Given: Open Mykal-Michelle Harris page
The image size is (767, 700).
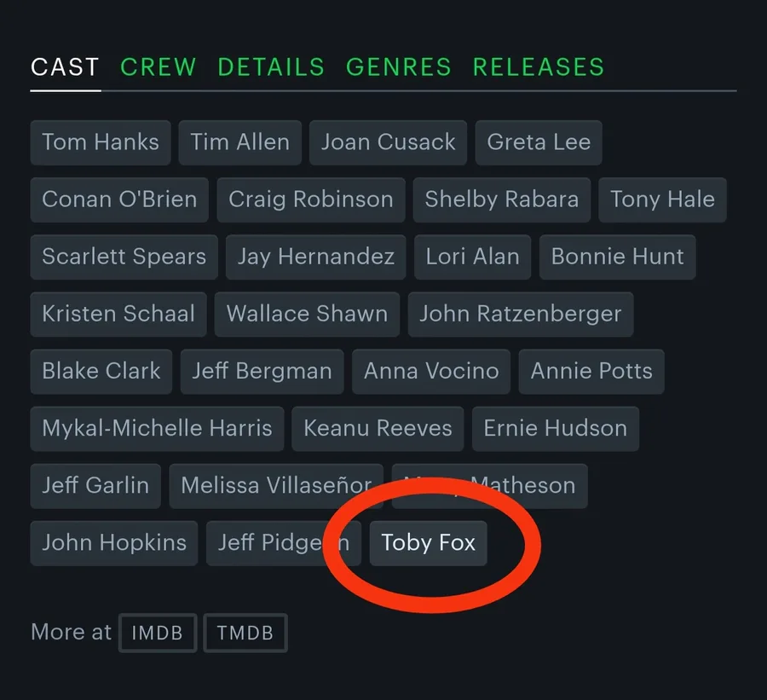Looking at the screenshot, I should 157,428.
